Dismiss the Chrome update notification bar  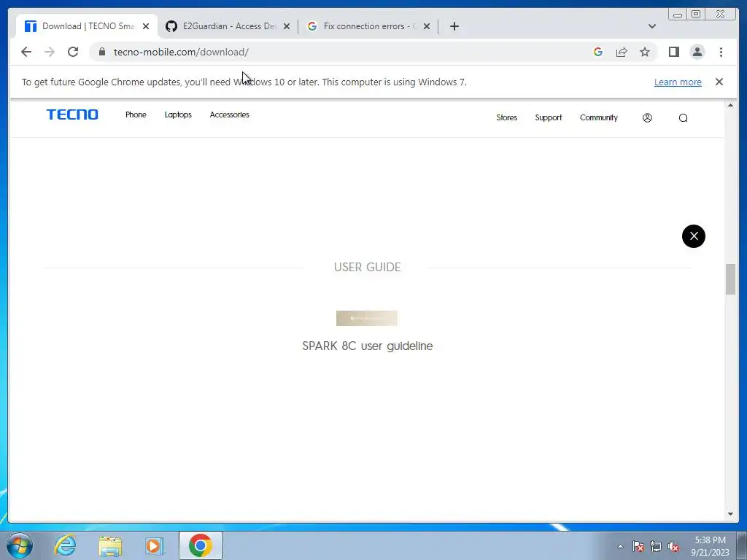tap(719, 82)
